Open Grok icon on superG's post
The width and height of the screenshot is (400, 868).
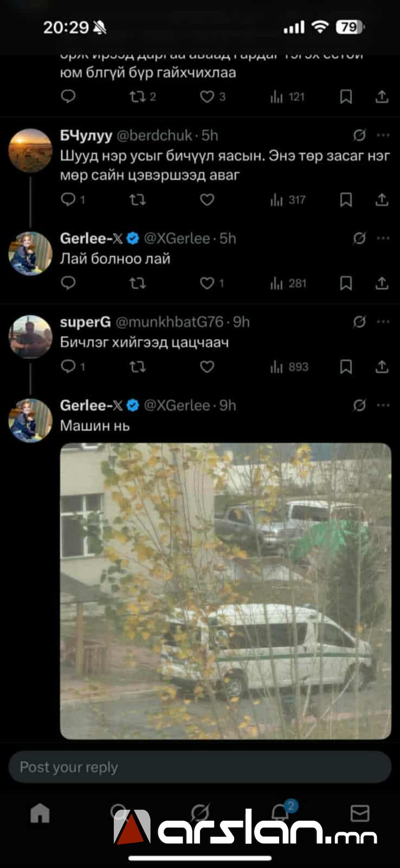[359, 322]
